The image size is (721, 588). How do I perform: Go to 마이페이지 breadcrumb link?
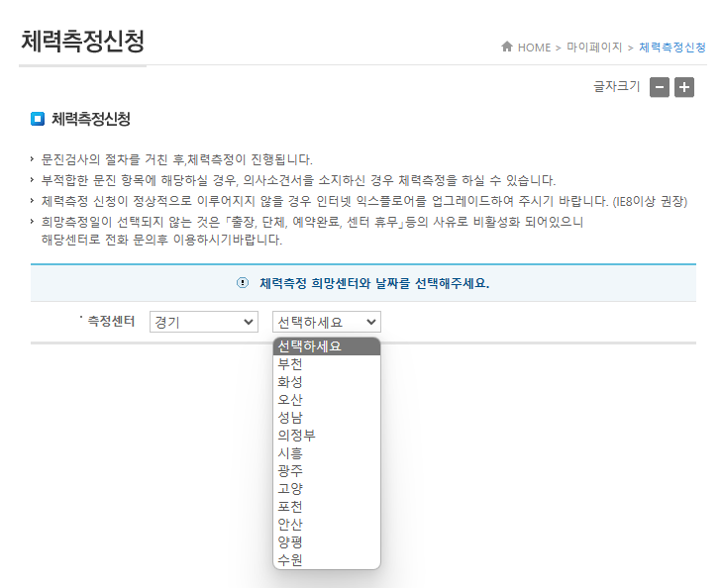[x=594, y=48]
